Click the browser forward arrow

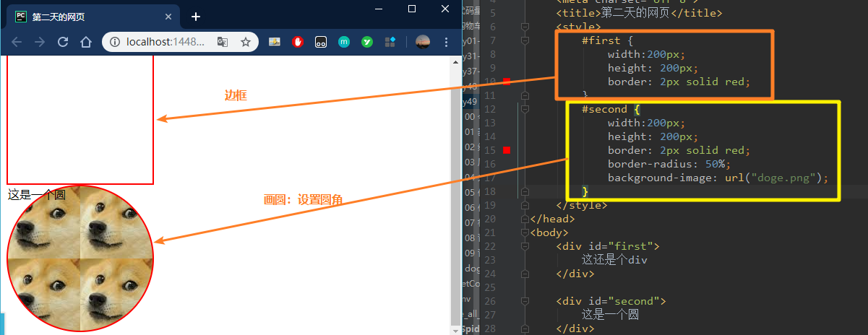[x=40, y=43]
